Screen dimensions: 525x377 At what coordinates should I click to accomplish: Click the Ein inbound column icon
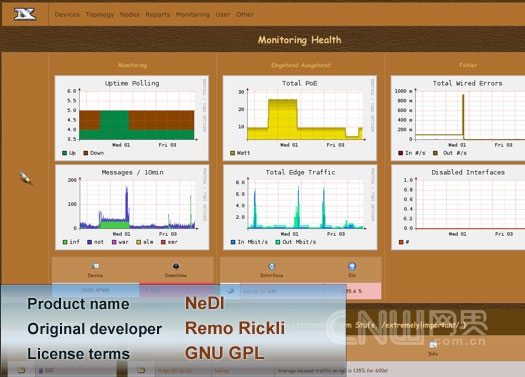tap(352, 267)
